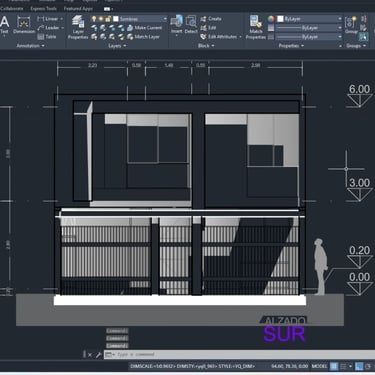The image size is (375, 375).
Task: Click the Text annotation tool
Action: 4,25
